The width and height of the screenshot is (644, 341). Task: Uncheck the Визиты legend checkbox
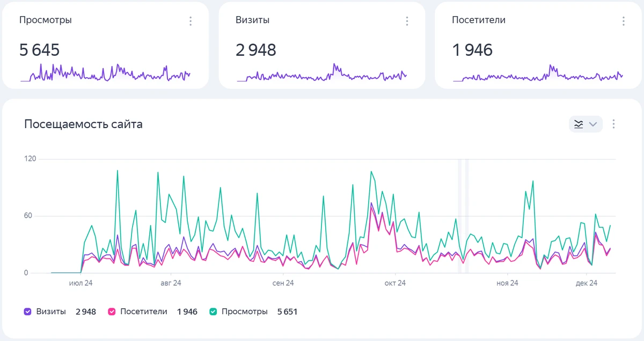28,312
